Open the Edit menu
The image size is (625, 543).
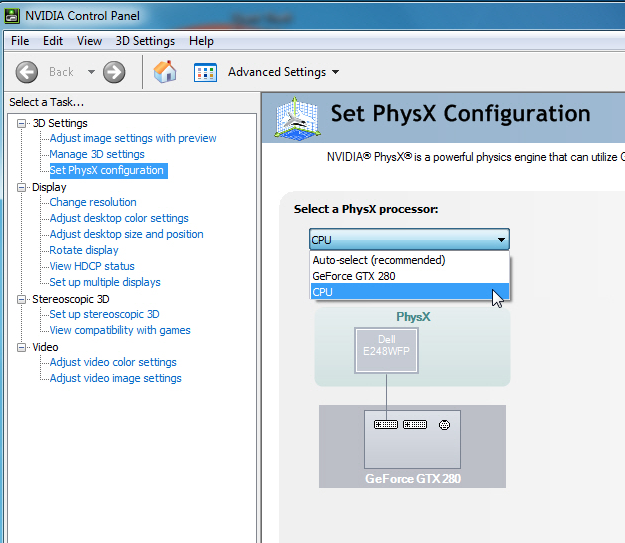53,41
